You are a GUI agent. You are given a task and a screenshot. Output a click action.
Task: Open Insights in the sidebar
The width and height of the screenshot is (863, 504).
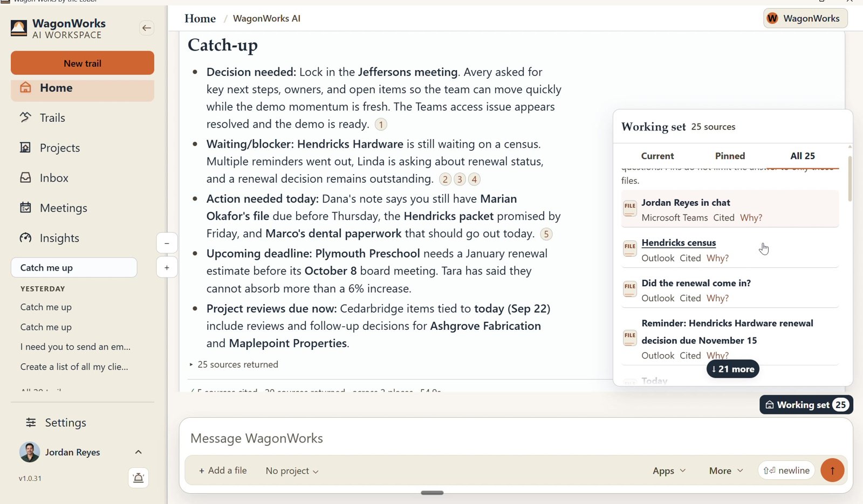[83, 238]
